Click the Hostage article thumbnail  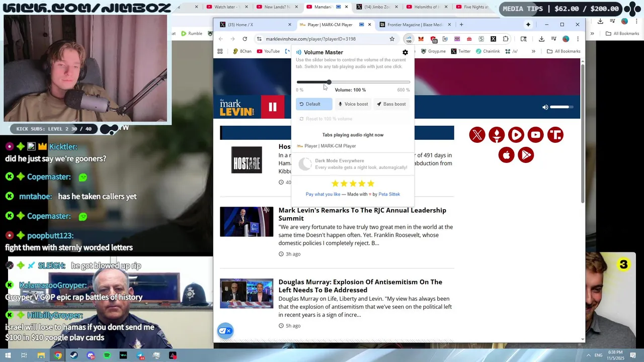(x=247, y=160)
